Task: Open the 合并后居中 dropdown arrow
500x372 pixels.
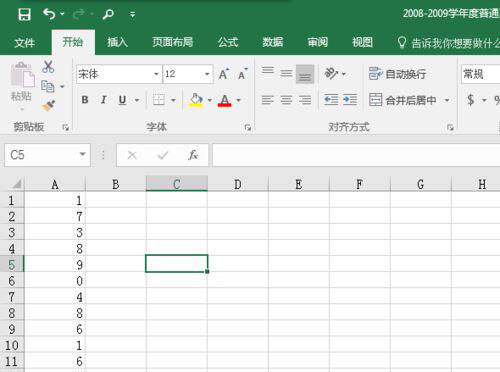Action: (x=447, y=100)
